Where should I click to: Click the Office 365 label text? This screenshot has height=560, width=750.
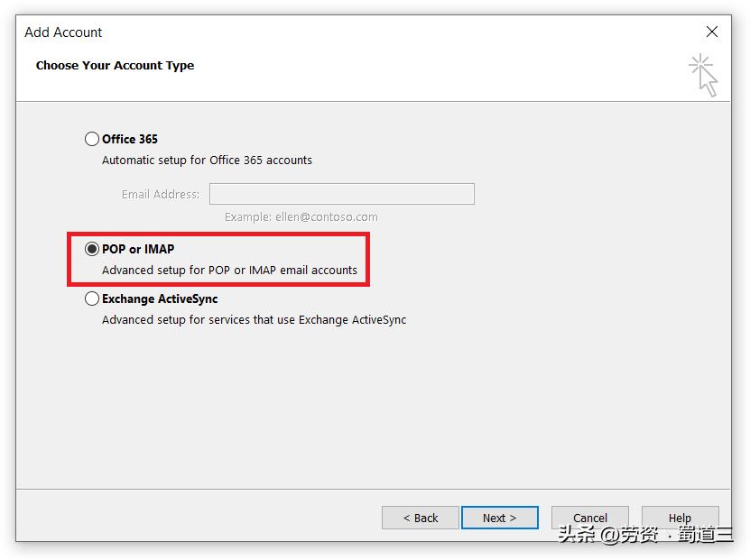click(129, 139)
